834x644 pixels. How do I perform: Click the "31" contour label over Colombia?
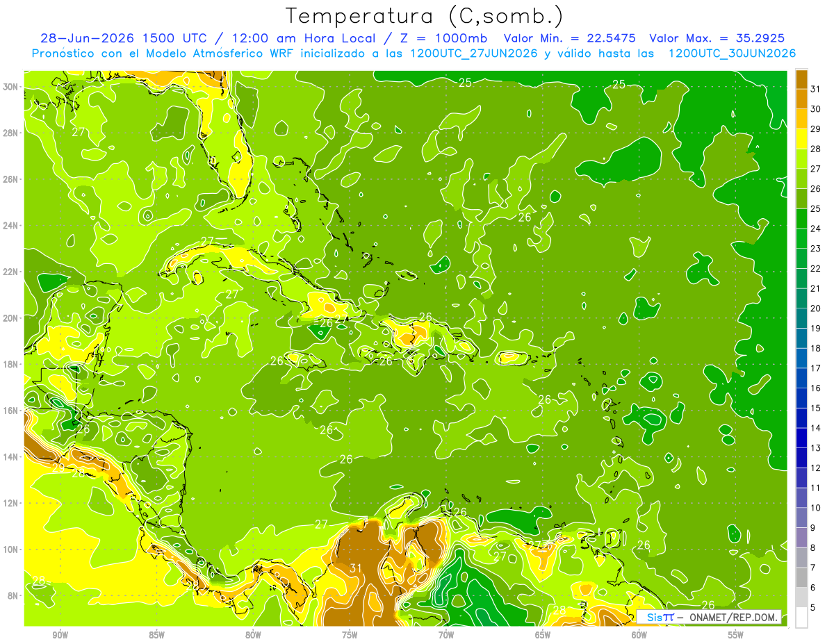click(356, 568)
